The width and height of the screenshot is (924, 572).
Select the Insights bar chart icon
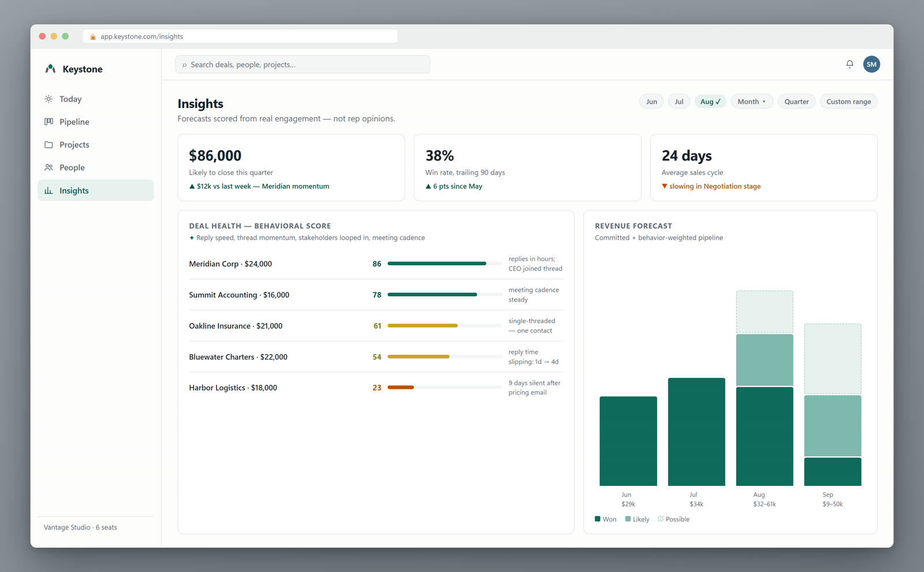pos(49,191)
